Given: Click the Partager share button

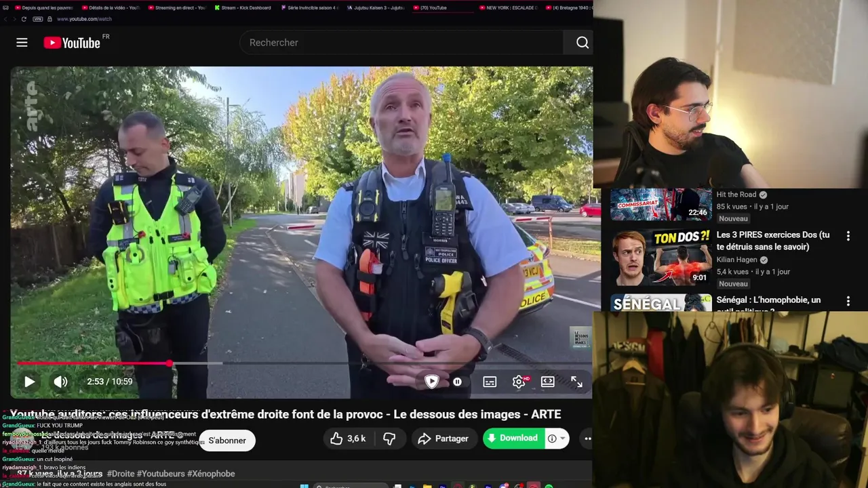Looking at the screenshot, I should (x=443, y=439).
